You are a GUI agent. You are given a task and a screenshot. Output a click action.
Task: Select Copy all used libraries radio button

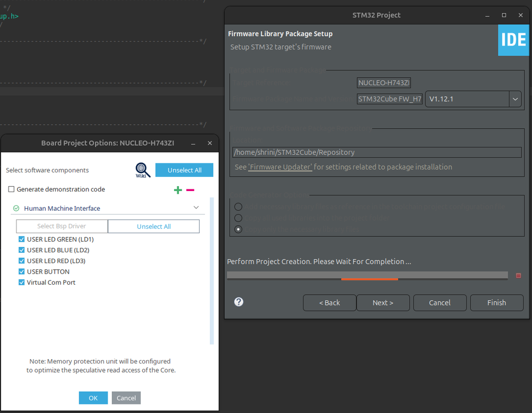tap(238, 218)
